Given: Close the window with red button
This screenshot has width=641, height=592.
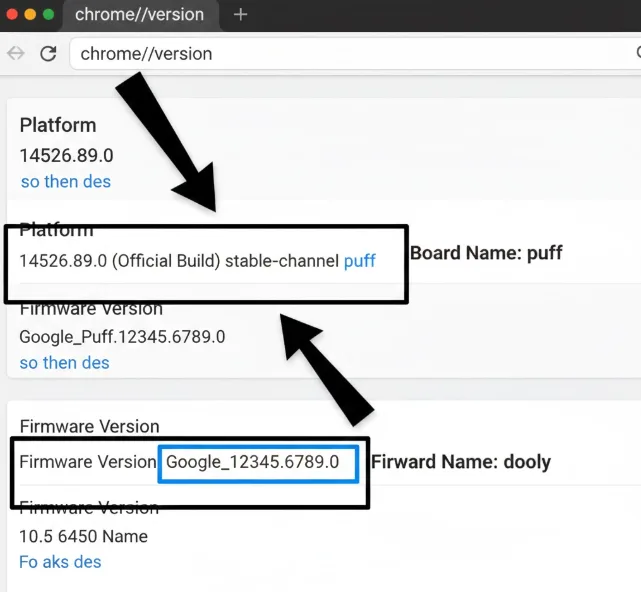Looking at the screenshot, I should coord(11,15).
